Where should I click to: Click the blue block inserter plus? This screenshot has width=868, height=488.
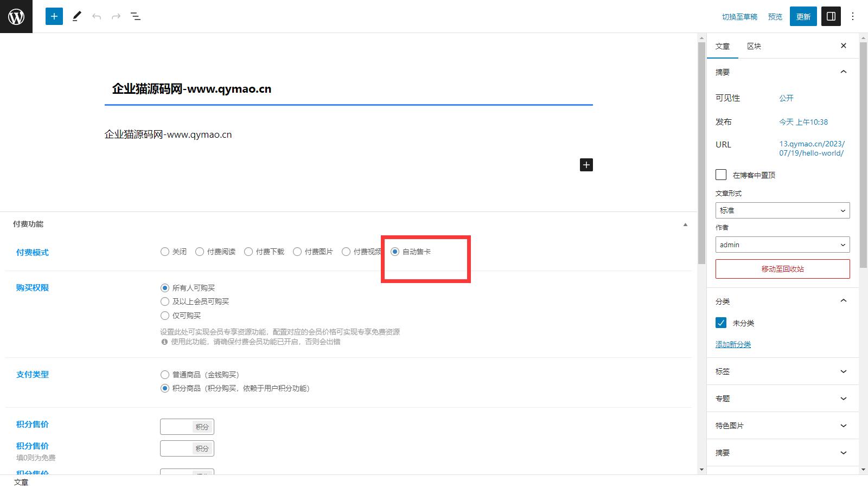tap(54, 16)
